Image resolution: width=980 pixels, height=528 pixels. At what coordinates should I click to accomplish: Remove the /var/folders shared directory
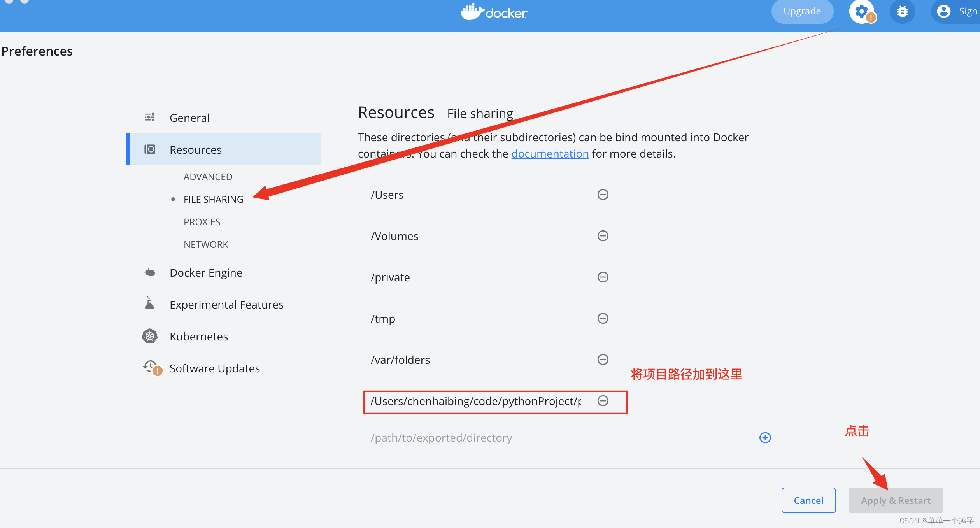(x=603, y=360)
